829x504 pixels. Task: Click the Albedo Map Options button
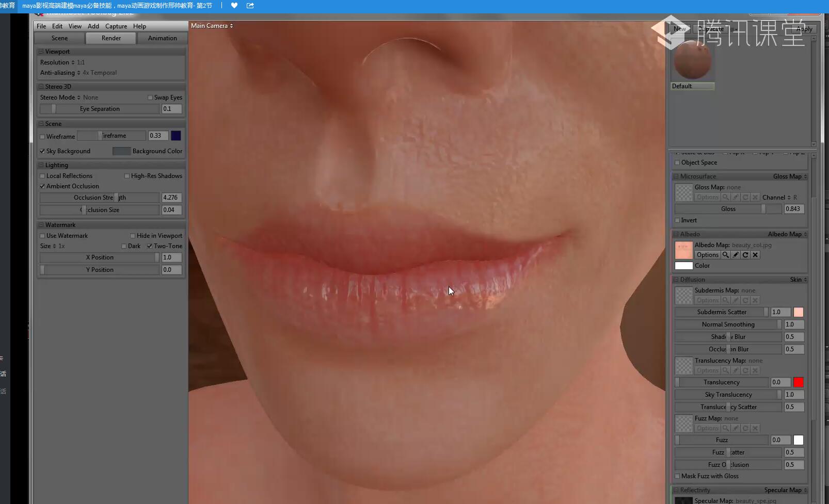[707, 255]
